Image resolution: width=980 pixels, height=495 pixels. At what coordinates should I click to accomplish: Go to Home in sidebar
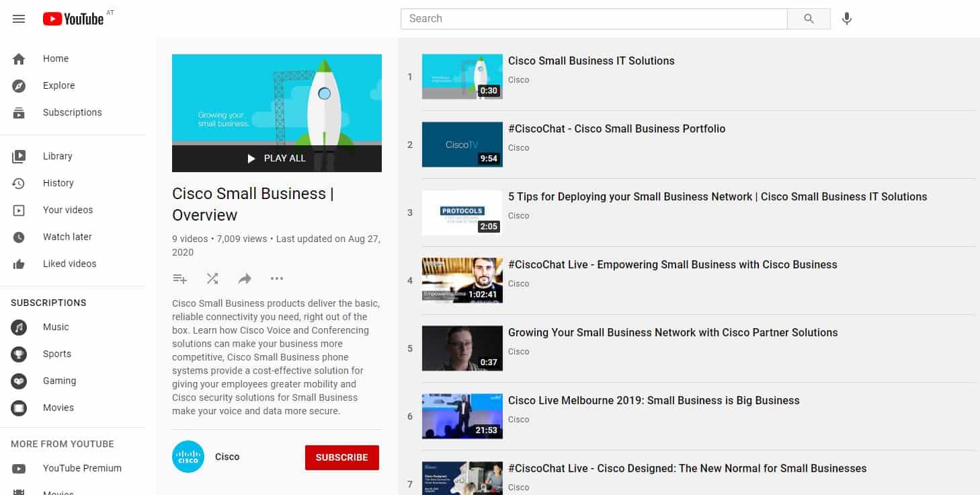[56, 59]
